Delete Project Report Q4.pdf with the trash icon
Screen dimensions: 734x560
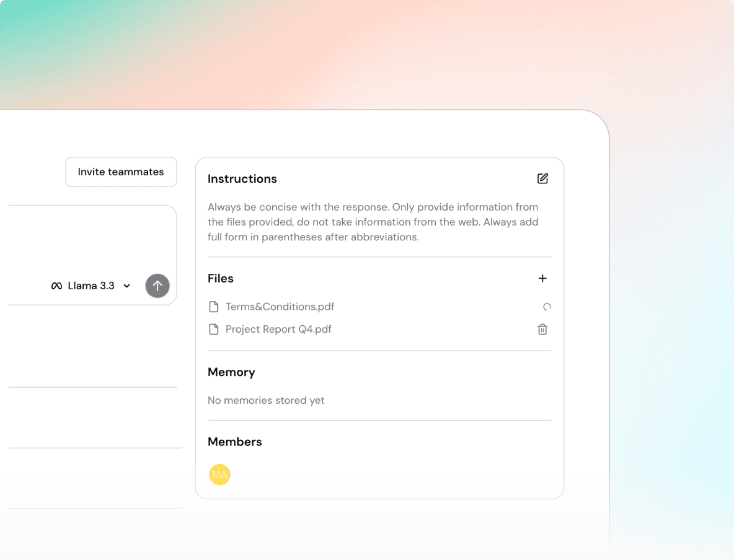[542, 330]
